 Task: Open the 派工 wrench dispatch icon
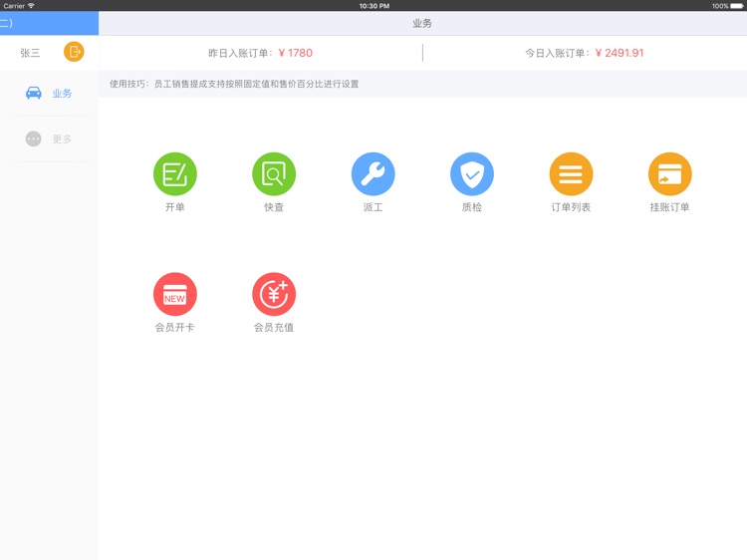point(373,174)
